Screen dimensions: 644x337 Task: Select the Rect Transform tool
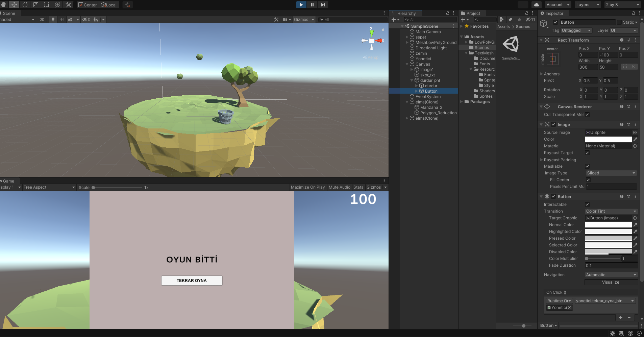47,5
